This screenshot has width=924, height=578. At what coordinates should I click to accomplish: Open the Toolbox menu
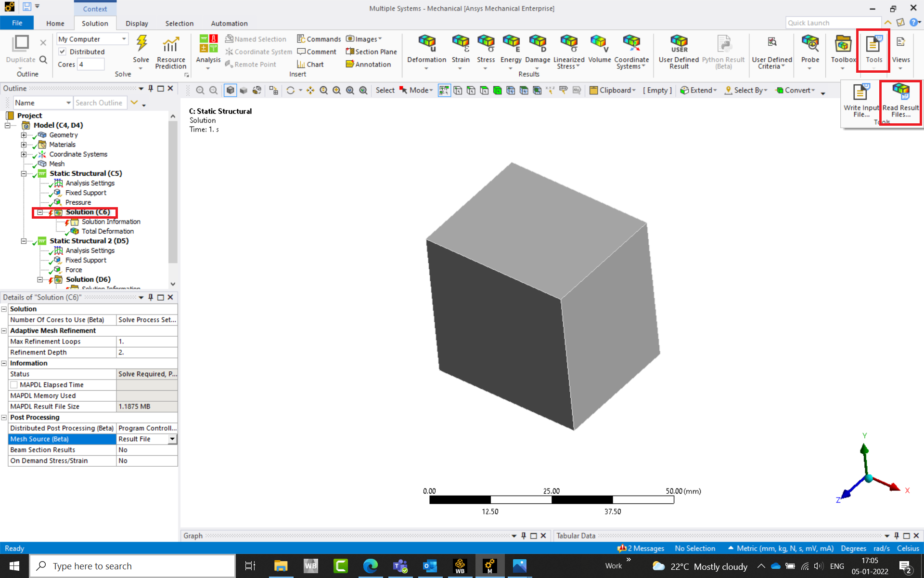pos(843,52)
